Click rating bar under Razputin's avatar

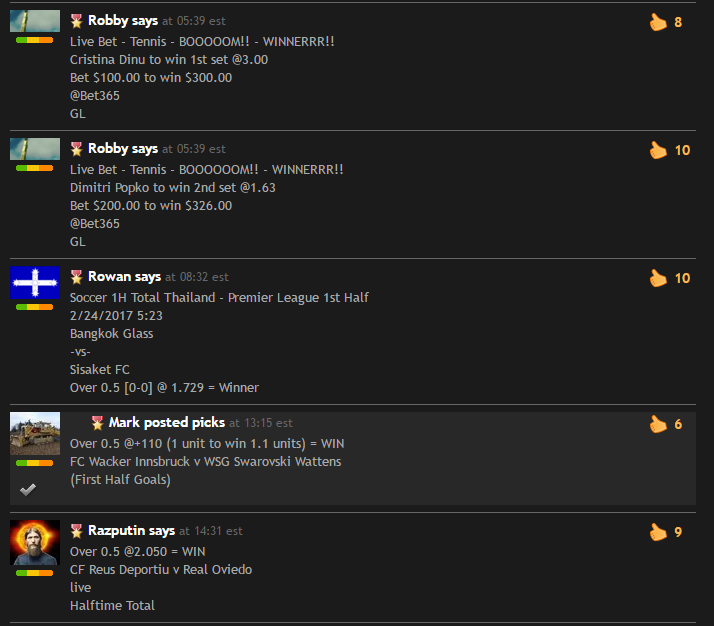click(35, 573)
